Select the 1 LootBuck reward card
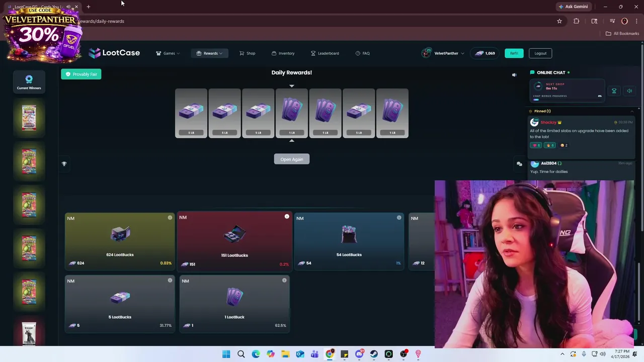Screen dimensions: 644x362 234,304
